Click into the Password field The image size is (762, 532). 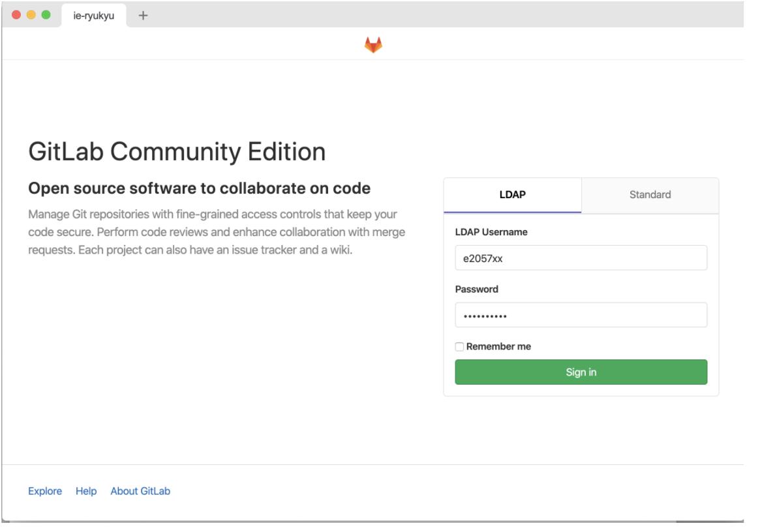[581, 315]
